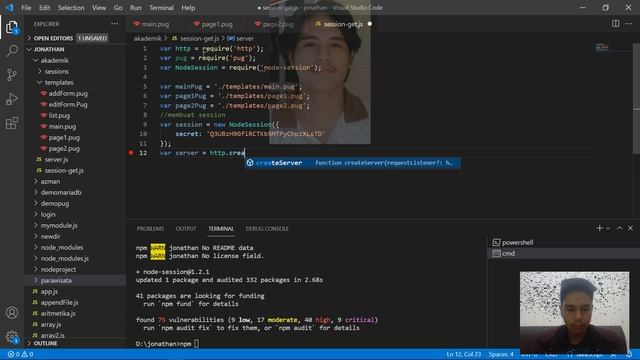Screen dimensions: 640x360
Task: Open the Run menu
Action: [136, 8]
